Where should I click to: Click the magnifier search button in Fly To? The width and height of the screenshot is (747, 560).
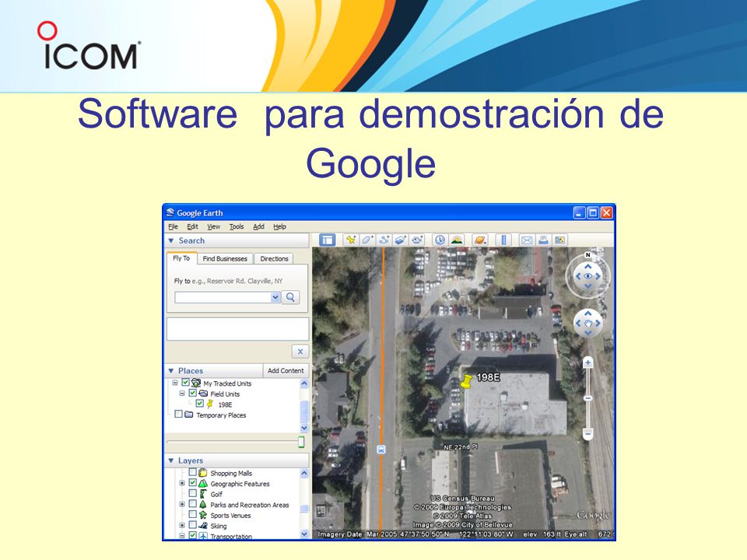coord(290,298)
